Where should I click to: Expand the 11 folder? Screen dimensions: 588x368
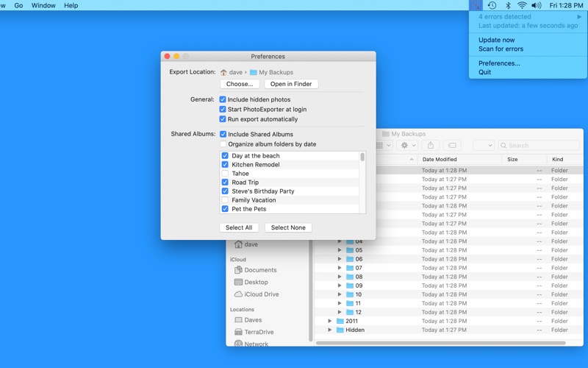(340, 303)
